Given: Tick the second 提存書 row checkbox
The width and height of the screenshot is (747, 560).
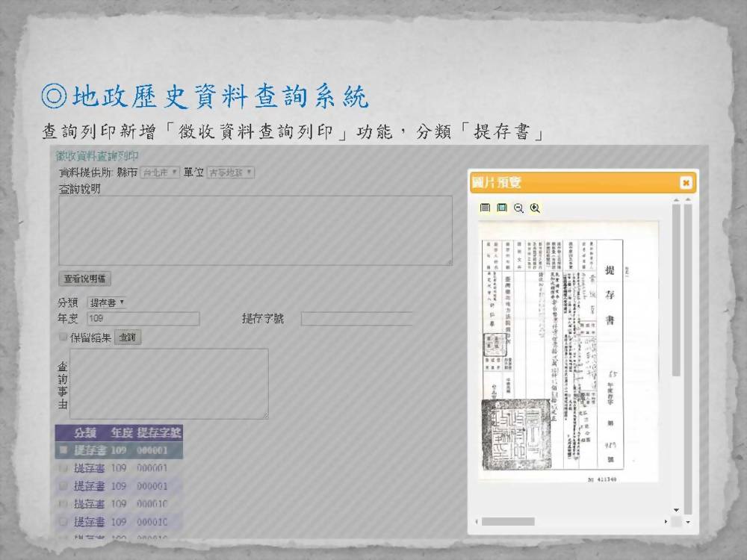Looking at the screenshot, I should click(63, 468).
